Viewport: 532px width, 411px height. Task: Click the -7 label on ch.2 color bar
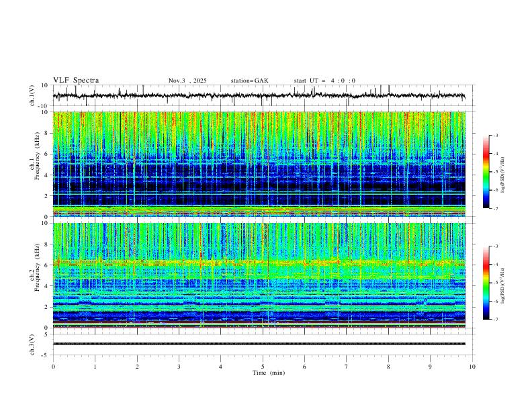(x=495, y=320)
